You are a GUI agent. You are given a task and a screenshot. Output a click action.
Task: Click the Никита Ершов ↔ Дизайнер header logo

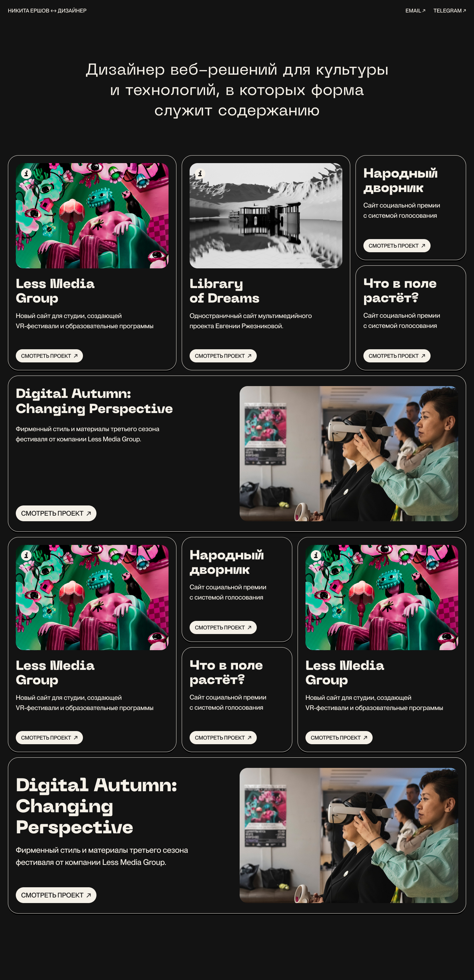tap(47, 11)
